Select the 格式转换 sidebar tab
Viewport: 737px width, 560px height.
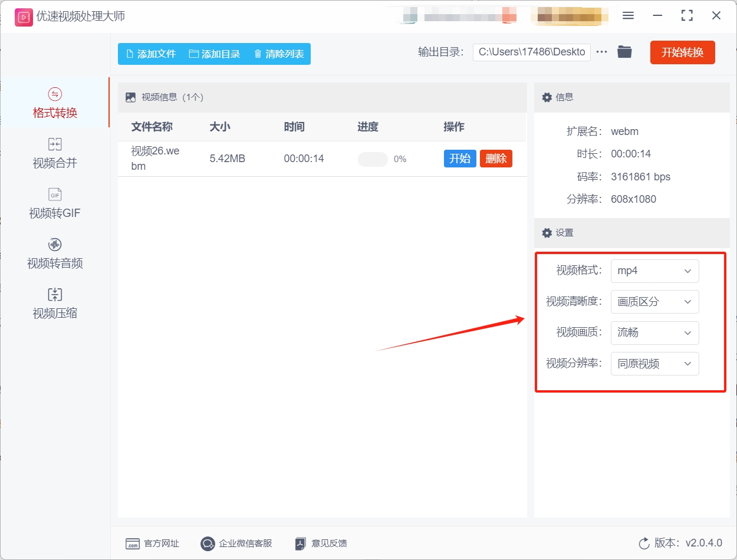click(x=55, y=104)
